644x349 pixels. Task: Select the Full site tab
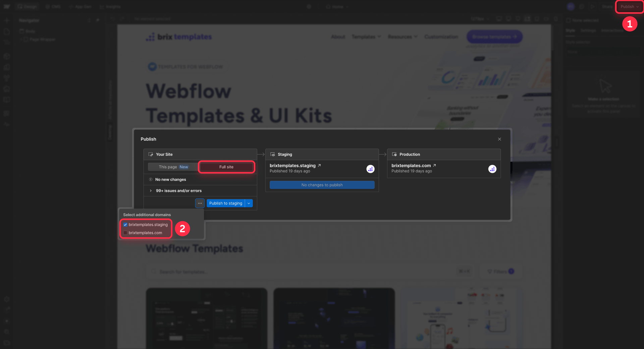226,167
